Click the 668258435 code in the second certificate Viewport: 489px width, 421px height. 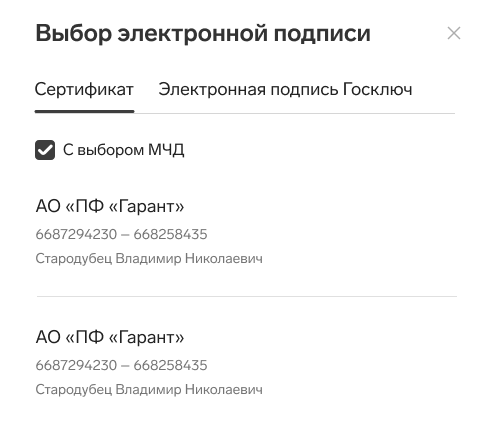[170, 365]
